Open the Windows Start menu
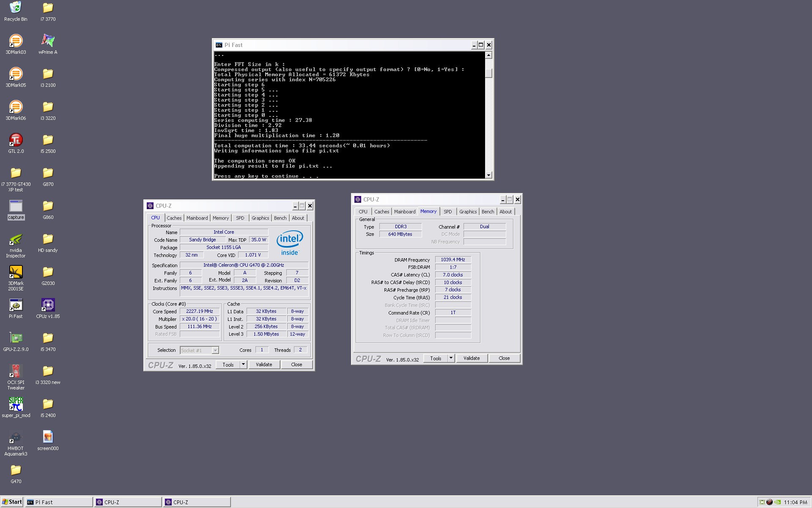This screenshot has height=508, width=812. (x=12, y=502)
